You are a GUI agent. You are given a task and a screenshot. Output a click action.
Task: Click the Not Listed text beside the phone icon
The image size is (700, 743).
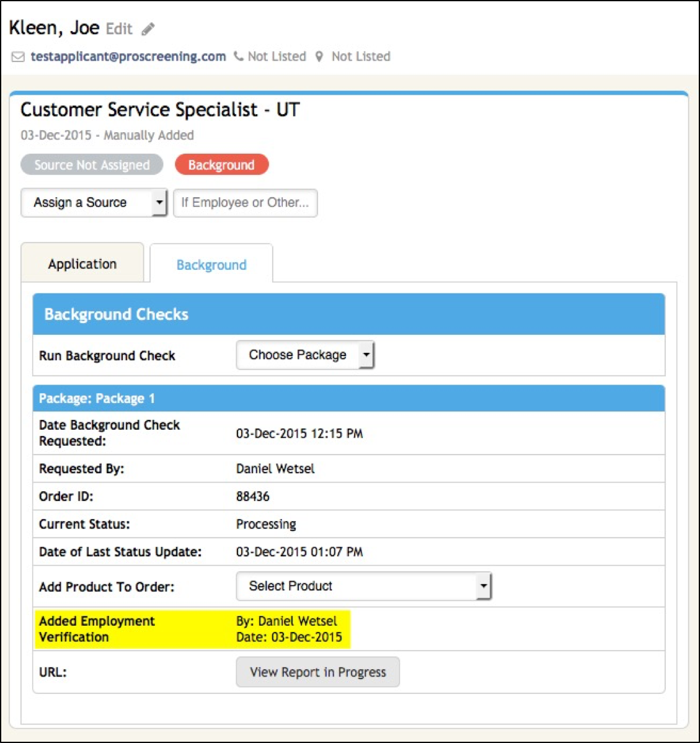[x=277, y=56]
